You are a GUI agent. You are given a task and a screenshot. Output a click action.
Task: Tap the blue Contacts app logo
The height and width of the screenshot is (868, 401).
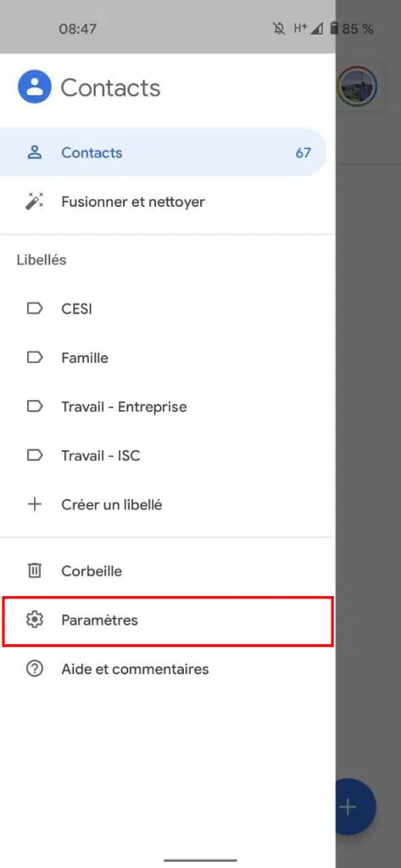(x=35, y=87)
